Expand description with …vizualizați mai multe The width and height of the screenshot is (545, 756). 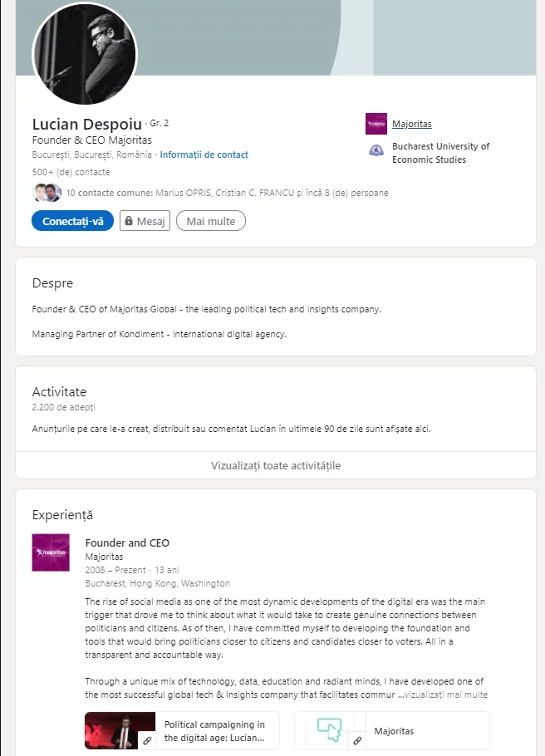(446, 695)
